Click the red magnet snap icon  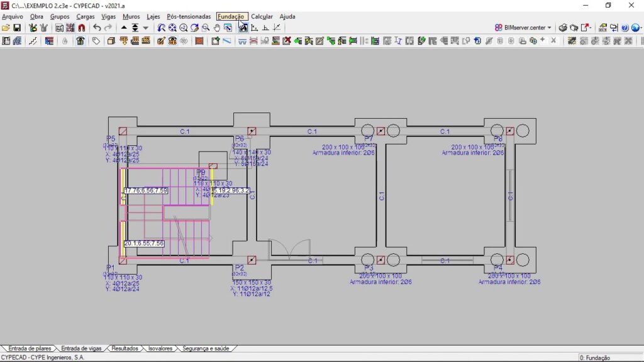coord(82,28)
